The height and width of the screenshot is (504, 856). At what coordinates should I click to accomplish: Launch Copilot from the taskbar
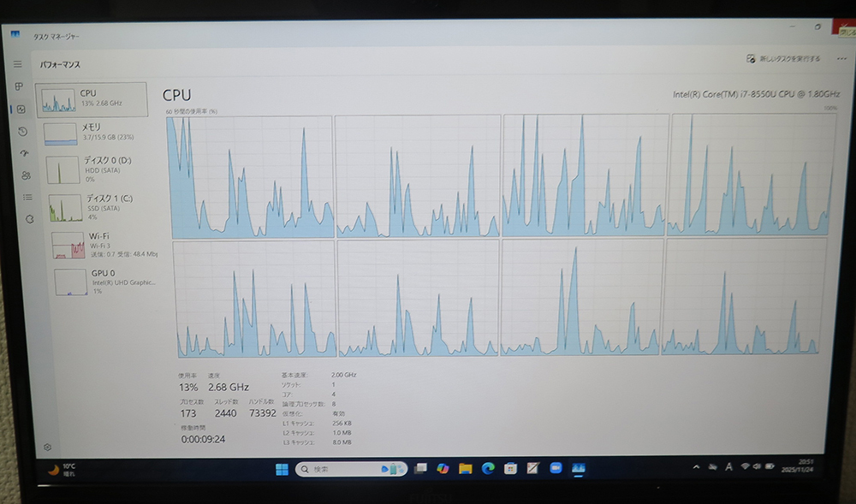click(443, 469)
